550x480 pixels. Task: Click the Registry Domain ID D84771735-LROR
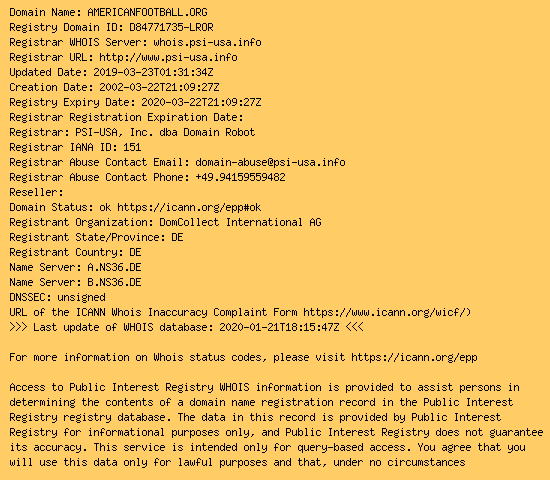pyautogui.click(x=171, y=27)
